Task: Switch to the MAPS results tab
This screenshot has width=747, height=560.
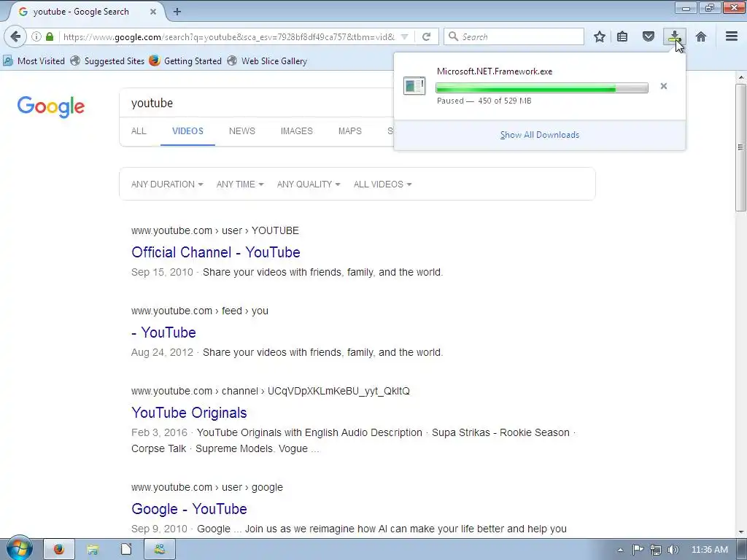Action: coord(349,131)
